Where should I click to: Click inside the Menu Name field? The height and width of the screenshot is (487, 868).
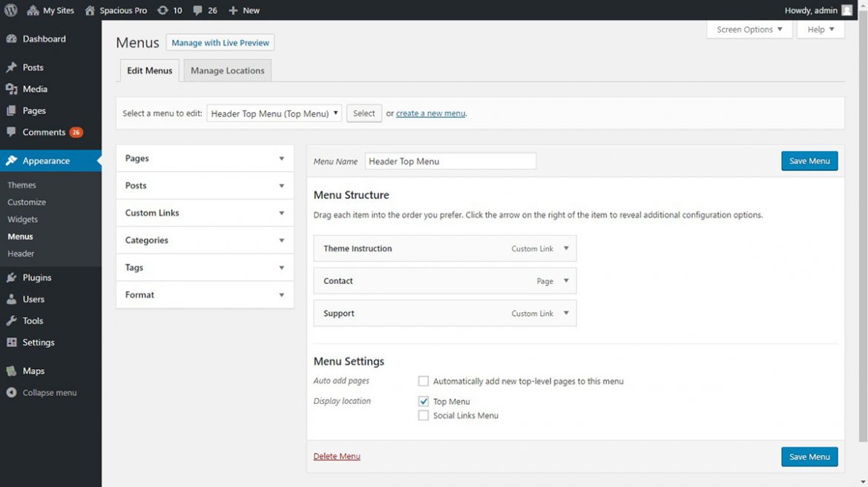[450, 161]
